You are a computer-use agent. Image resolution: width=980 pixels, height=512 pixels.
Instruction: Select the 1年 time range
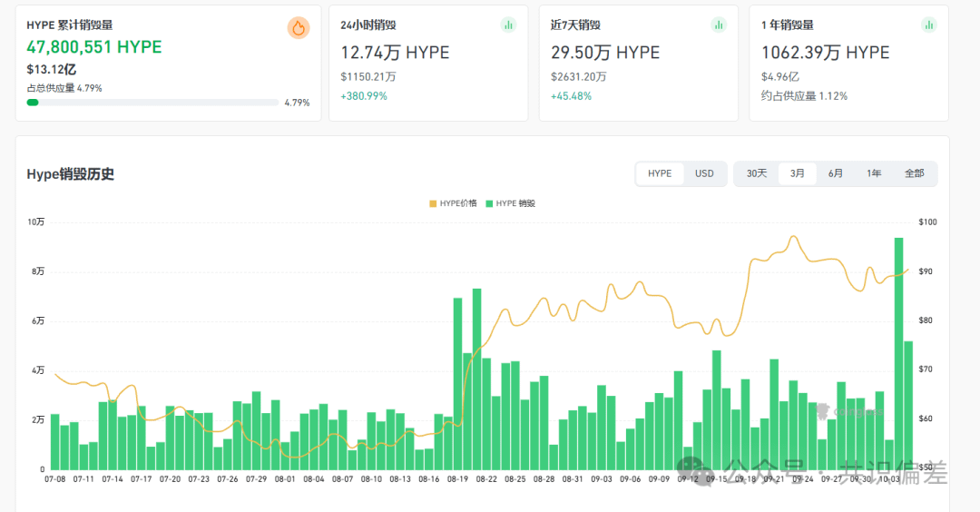[874, 173]
